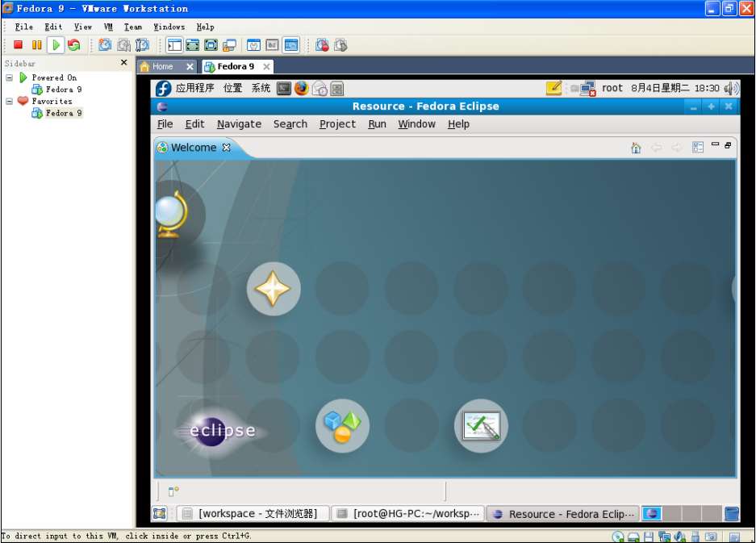Open the 应用程序 Applications menu

(x=194, y=88)
